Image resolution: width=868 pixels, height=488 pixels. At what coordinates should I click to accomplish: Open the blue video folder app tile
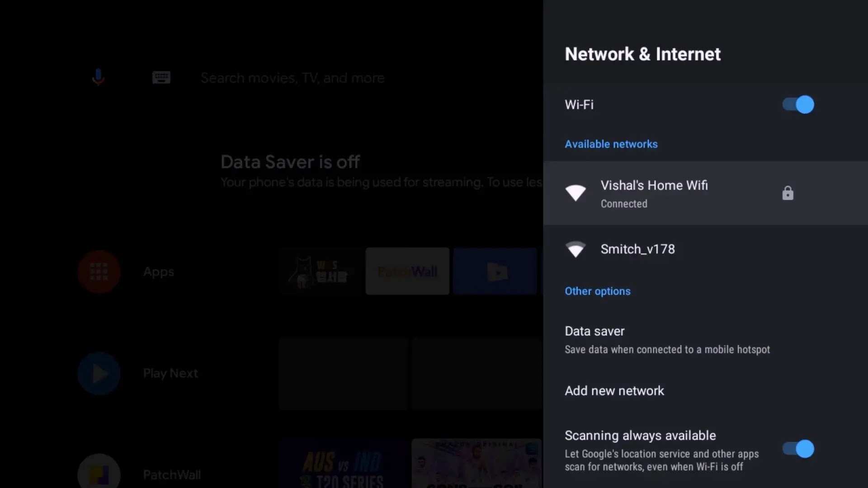pos(495,271)
